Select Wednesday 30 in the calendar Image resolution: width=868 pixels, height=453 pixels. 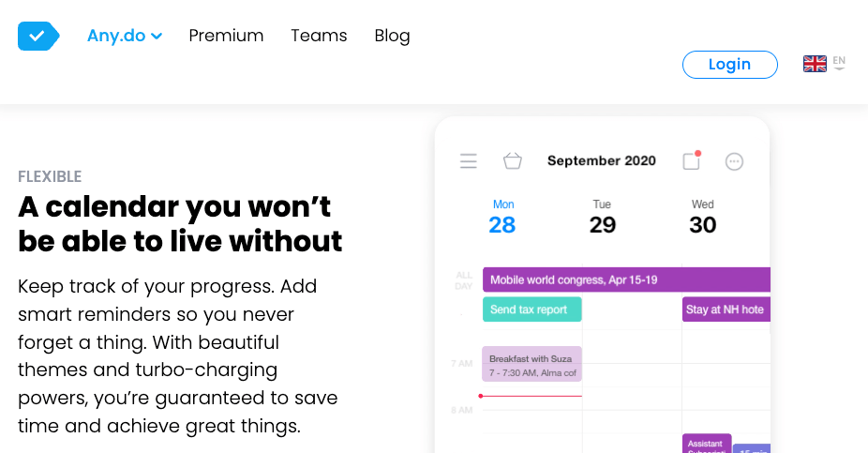[x=702, y=218]
